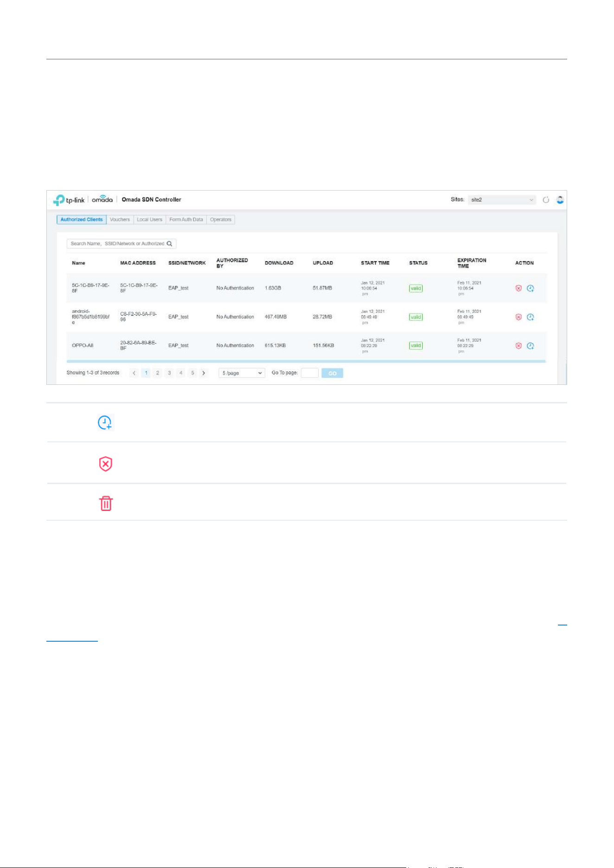
Task: Click the STATUS column header
Action: tap(418, 263)
